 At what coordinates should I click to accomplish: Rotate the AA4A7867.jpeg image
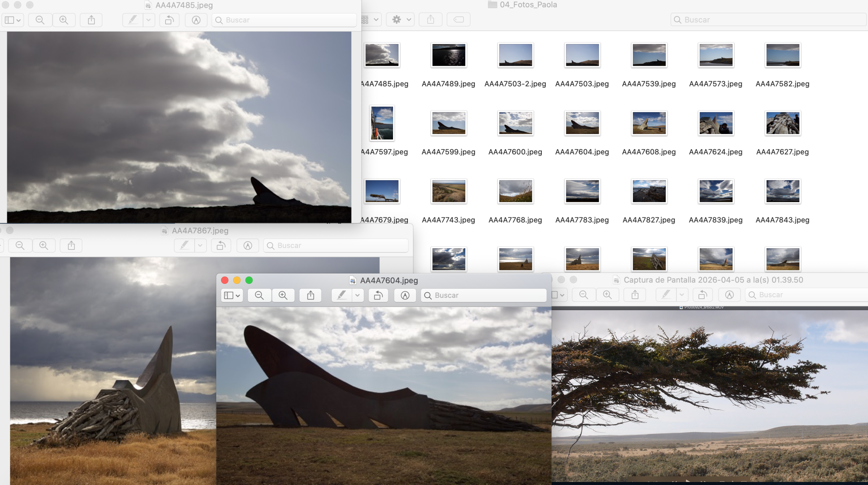[221, 245]
